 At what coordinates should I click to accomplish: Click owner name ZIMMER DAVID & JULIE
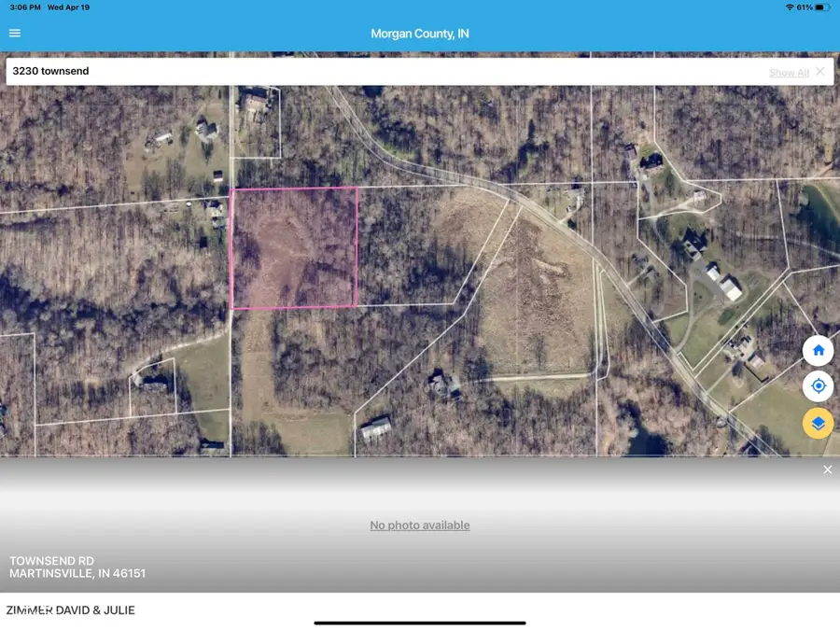[x=72, y=609]
